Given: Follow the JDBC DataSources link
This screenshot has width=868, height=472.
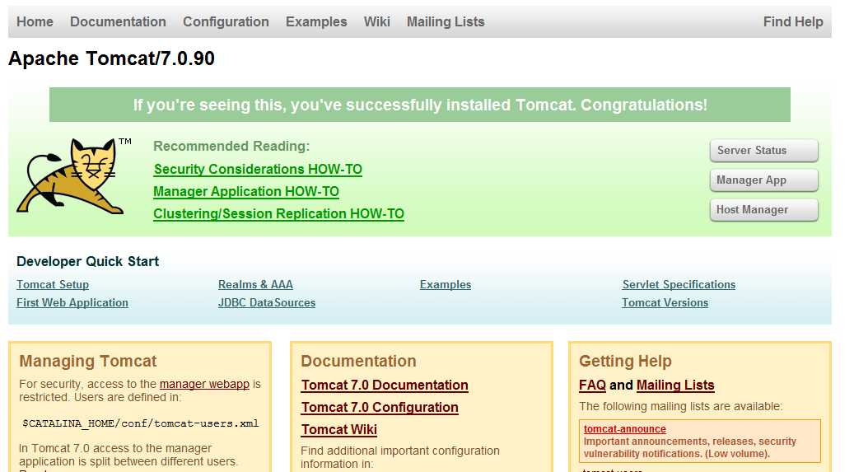Looking at the screenshot, I should tap(267, 302).
